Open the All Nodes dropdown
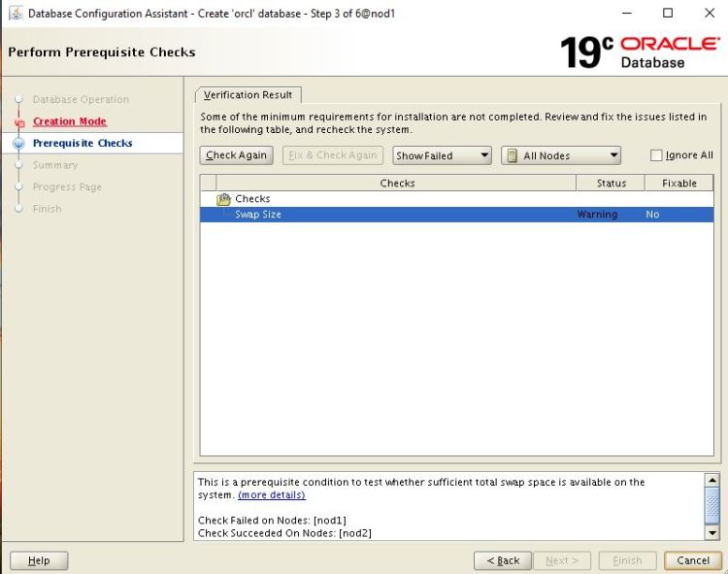This screenshot has width=728, height=574. tap(560, 155)
